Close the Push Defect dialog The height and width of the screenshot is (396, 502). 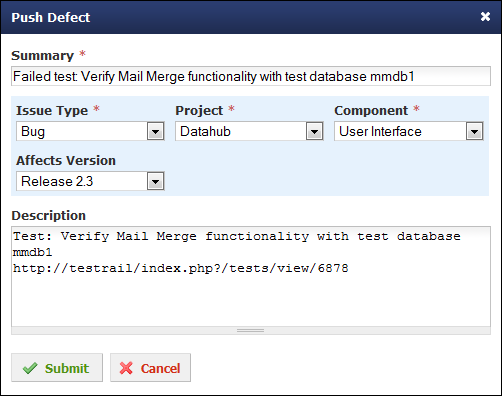tap(485, 16)
